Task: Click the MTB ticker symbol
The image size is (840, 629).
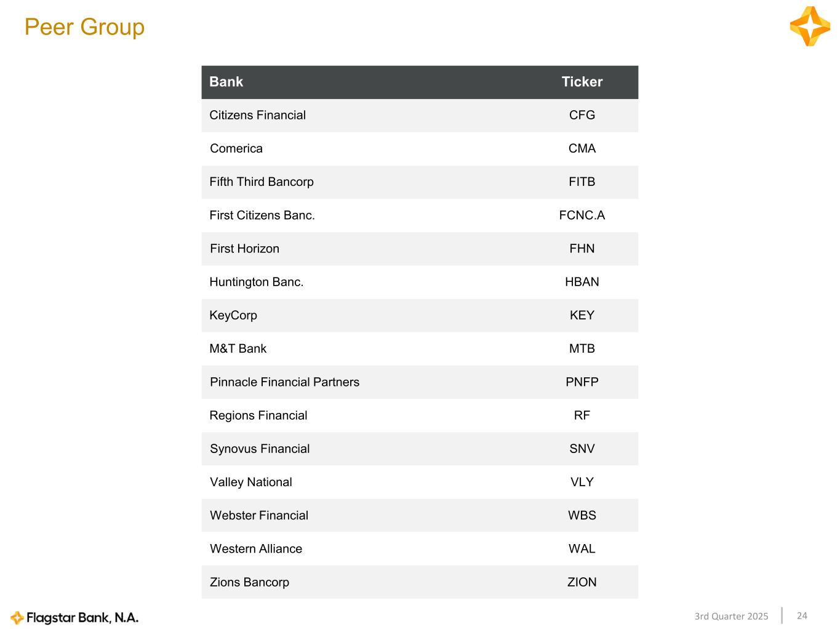Action: click(582, 348)
